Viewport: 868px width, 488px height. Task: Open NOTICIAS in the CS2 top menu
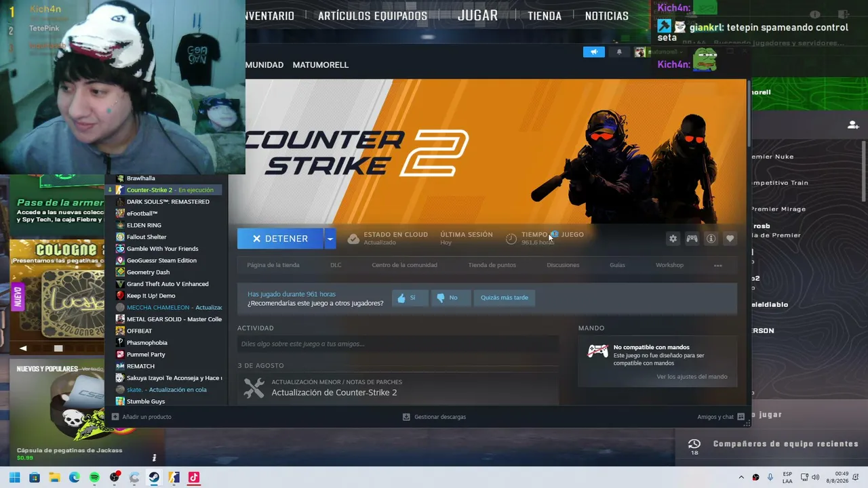pos(607,16)
